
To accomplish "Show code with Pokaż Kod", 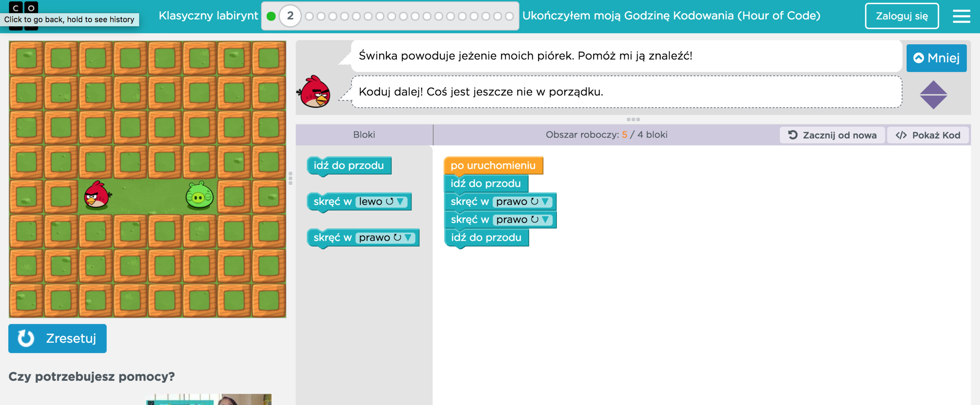I will click(x=928, y=135).
